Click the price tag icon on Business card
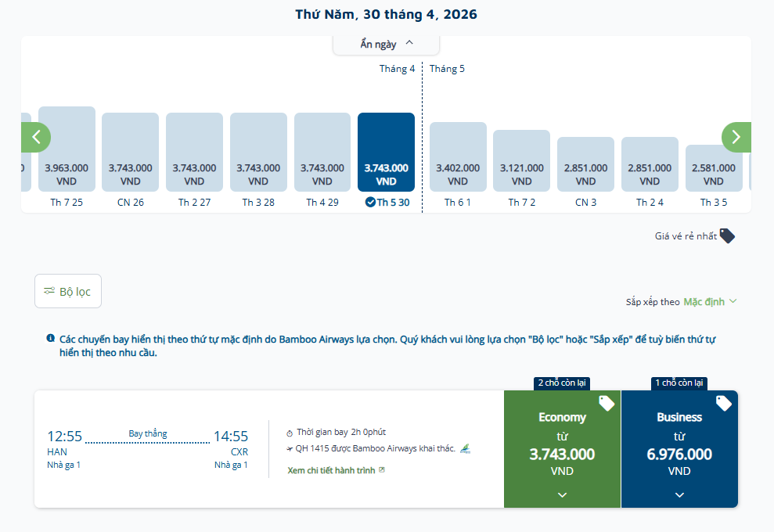The height and width of the screenshot is (532, 774). pos(724,403)
